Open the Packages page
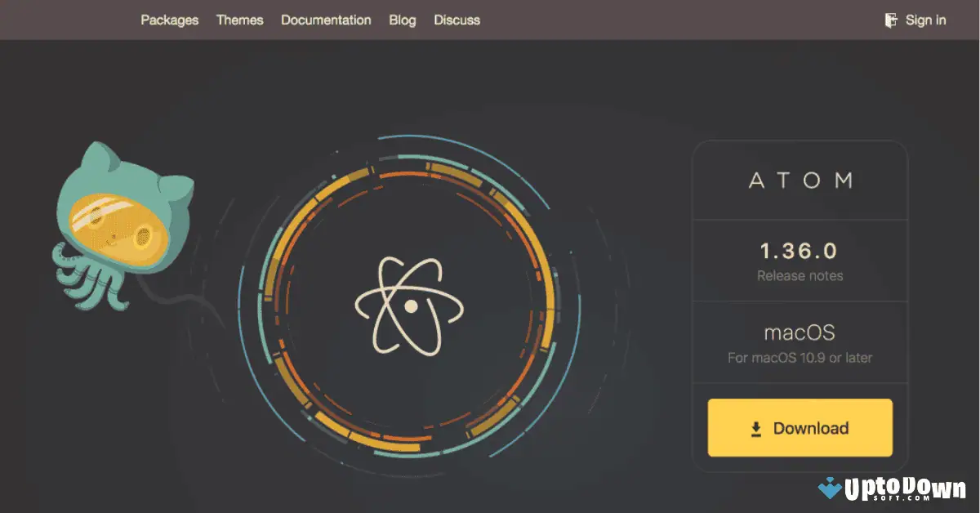 169,20
